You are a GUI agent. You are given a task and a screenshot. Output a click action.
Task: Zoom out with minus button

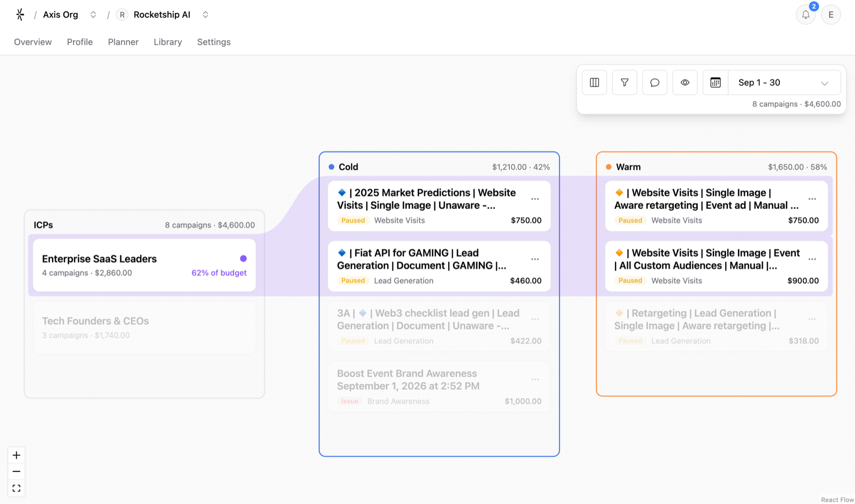(x=17, y=471)
